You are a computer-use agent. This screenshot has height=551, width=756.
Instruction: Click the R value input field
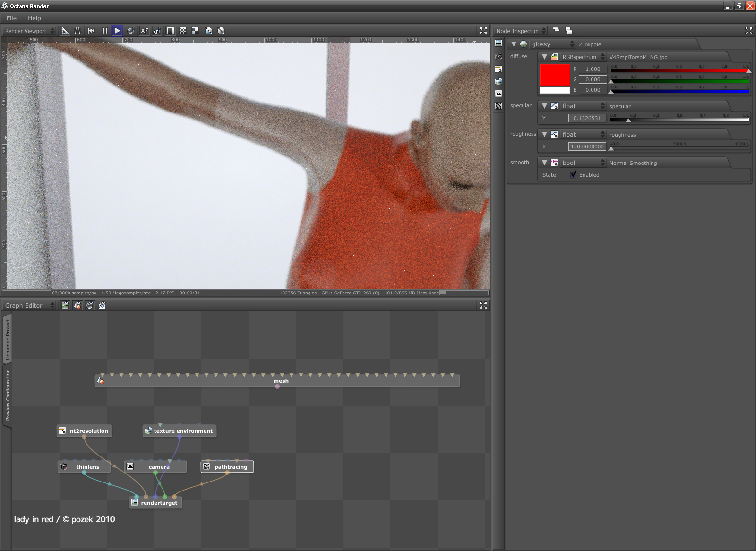(x=593, y=69)
